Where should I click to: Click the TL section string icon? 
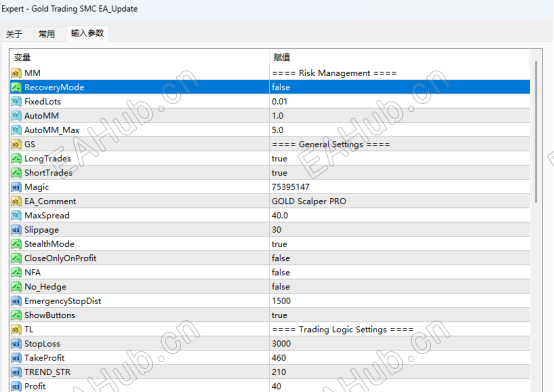click(x=16, y=329)
